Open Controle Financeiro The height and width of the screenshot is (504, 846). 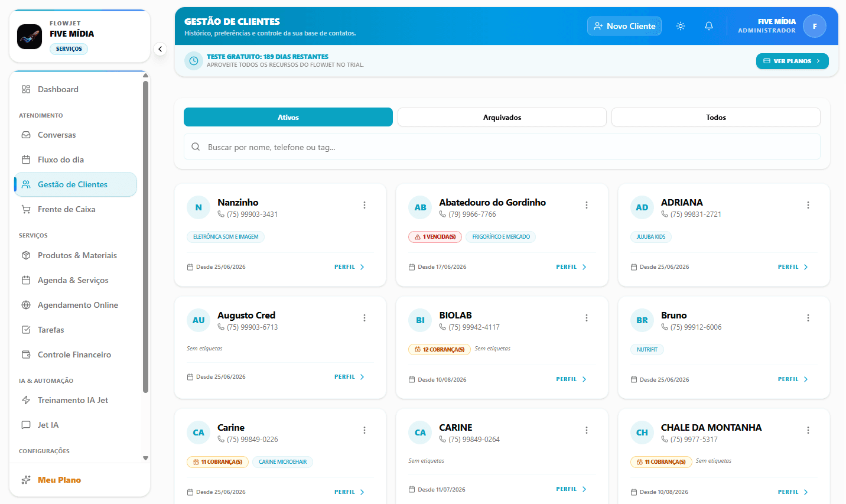tap(76, 355)
